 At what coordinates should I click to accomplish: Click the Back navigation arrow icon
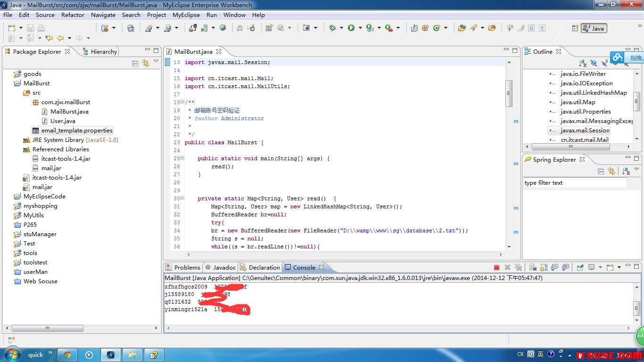coord(60,38)
